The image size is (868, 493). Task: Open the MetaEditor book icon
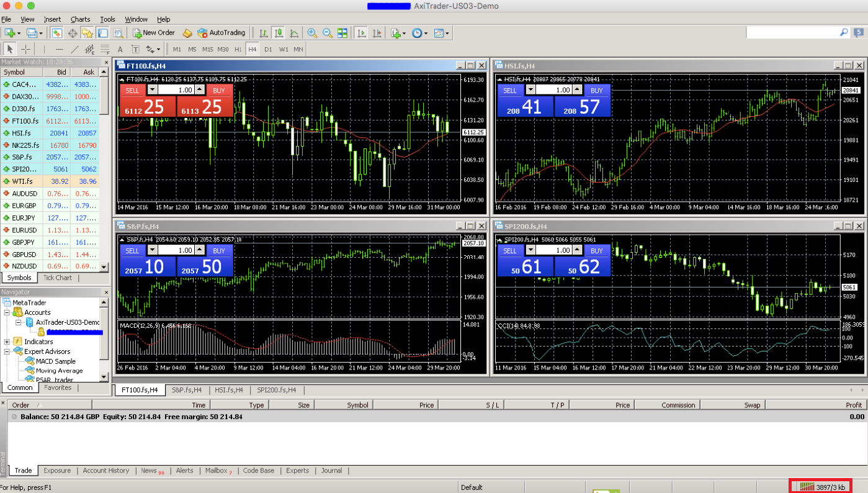coord(187,33)
